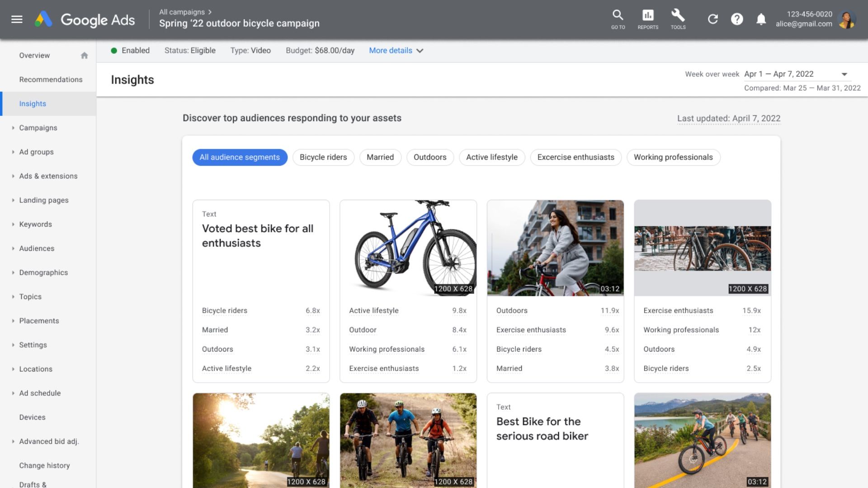Filter by the Bicycle riders chip

tap(323, 157)
